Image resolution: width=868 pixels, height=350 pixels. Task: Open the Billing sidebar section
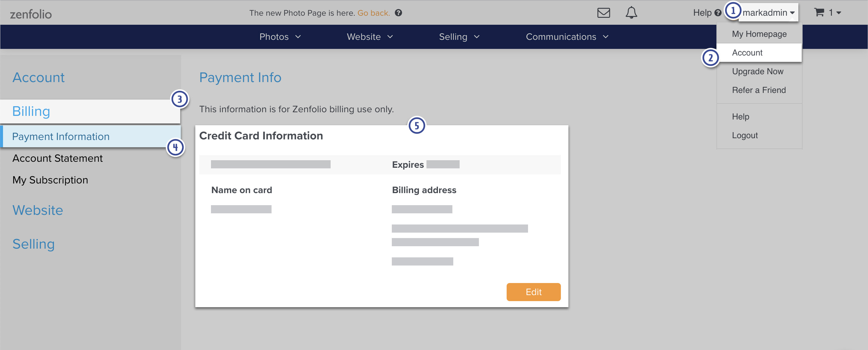tap(90, 111)
